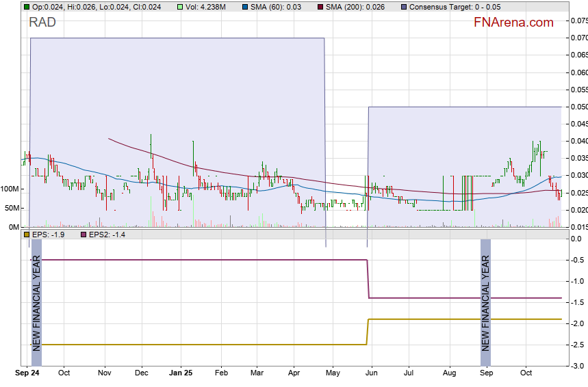
Task: Click the Vol: 4.238M legend text
Action: pos(207,7)
